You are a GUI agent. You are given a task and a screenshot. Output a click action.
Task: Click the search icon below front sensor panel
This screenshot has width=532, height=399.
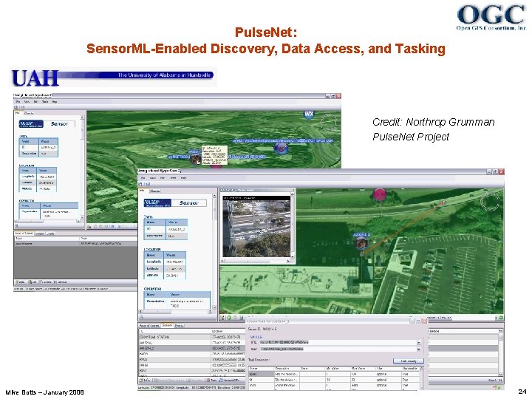point(141,317)
